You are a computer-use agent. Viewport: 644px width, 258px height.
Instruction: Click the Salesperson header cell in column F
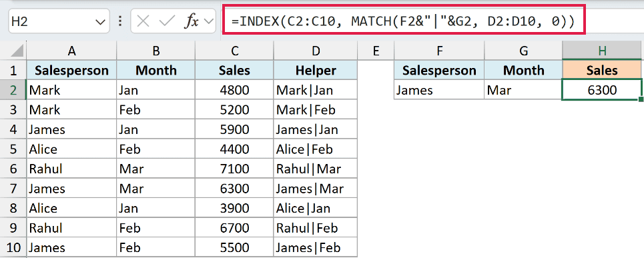(439, 70)
